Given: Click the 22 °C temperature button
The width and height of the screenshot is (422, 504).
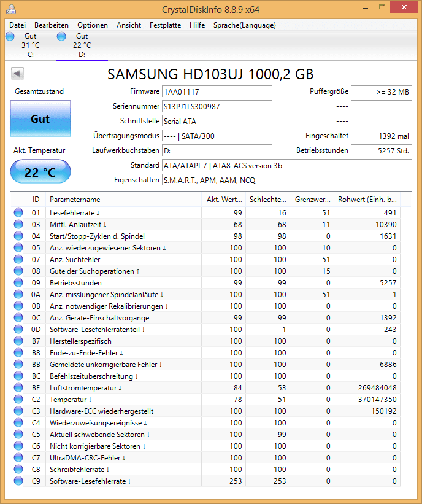Looking at the screenshot, I should pos(40,172).
